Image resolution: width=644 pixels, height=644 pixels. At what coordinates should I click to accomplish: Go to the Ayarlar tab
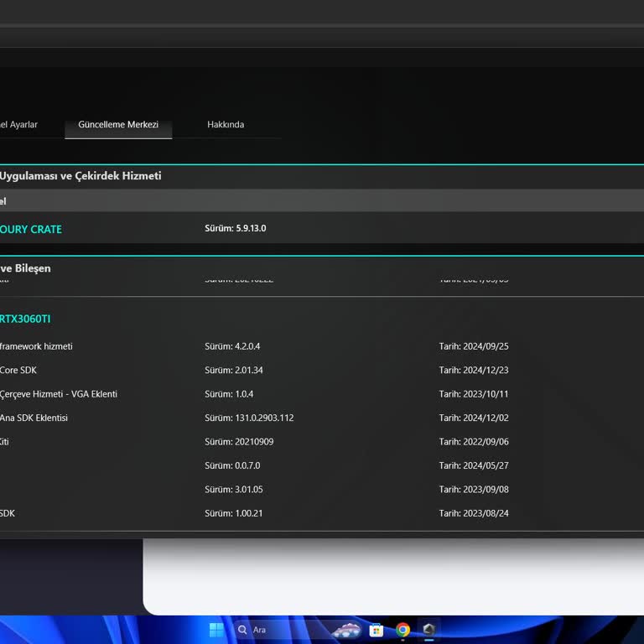click(19, 124)
